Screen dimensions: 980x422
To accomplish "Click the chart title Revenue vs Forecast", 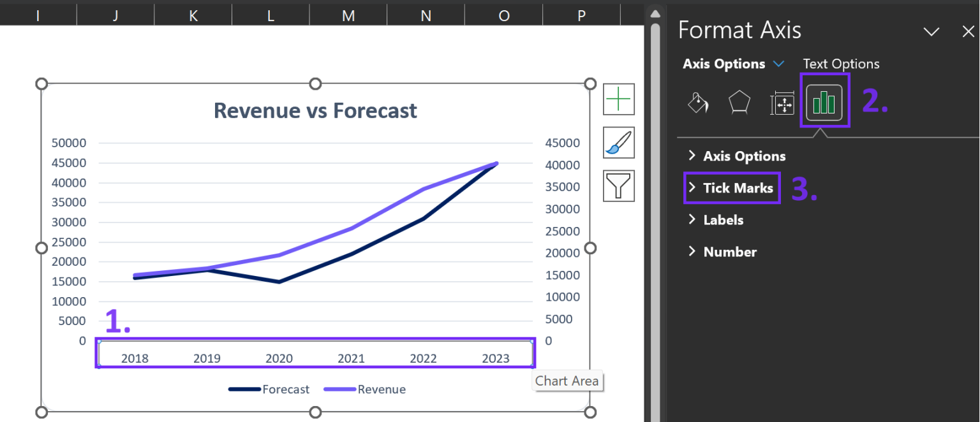I will [x=315, y=110].
